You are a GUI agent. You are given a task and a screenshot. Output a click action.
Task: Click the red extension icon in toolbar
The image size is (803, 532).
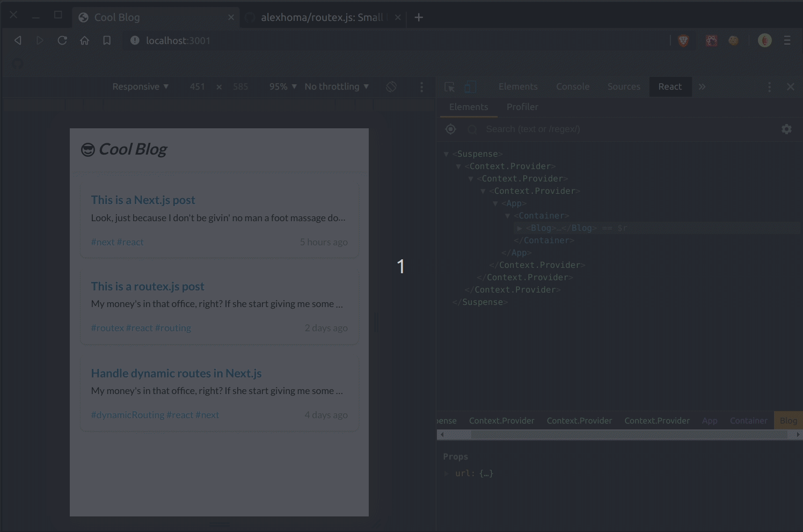tap(711, 40)
